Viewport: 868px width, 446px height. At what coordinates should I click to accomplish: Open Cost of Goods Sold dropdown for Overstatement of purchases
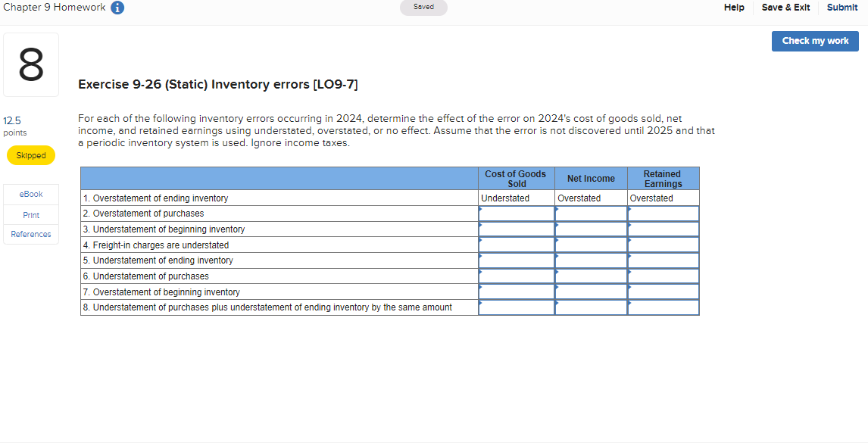click(516, 214)
